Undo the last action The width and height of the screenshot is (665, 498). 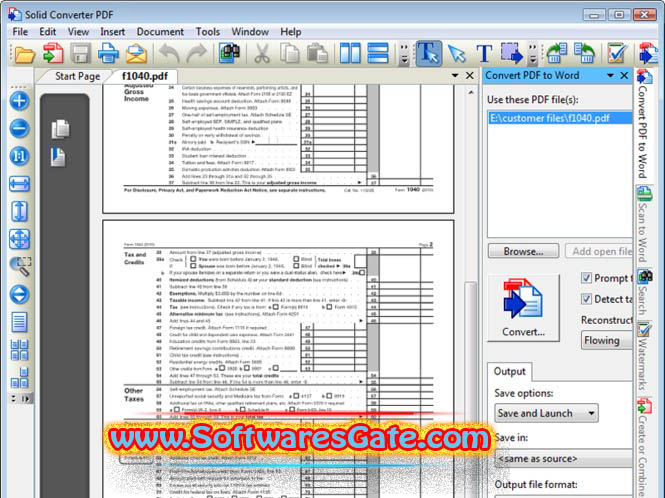(169, 54)
